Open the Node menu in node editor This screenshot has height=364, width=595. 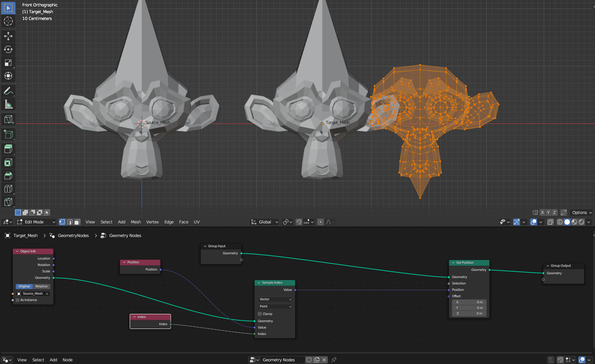pos(67,360)
